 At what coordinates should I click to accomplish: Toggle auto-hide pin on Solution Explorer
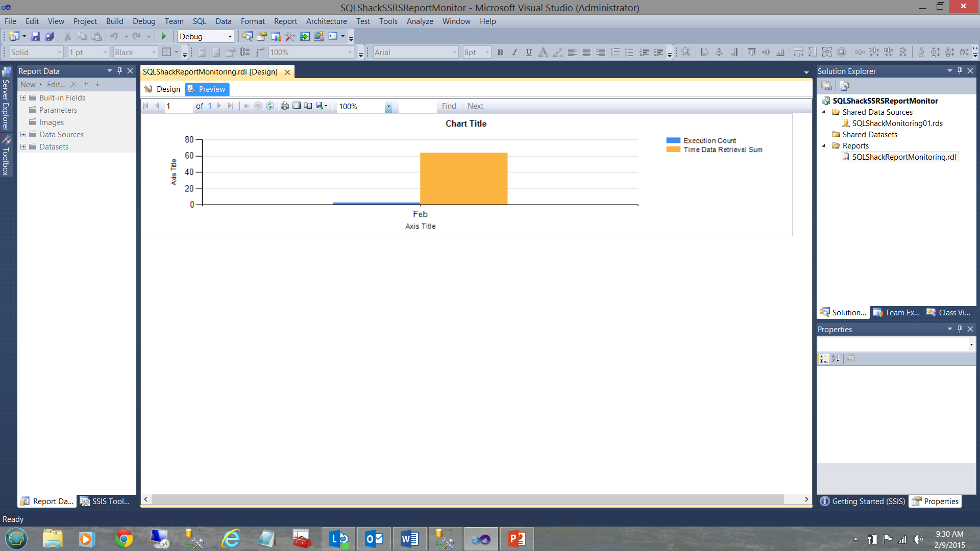[x=960, y=71]
